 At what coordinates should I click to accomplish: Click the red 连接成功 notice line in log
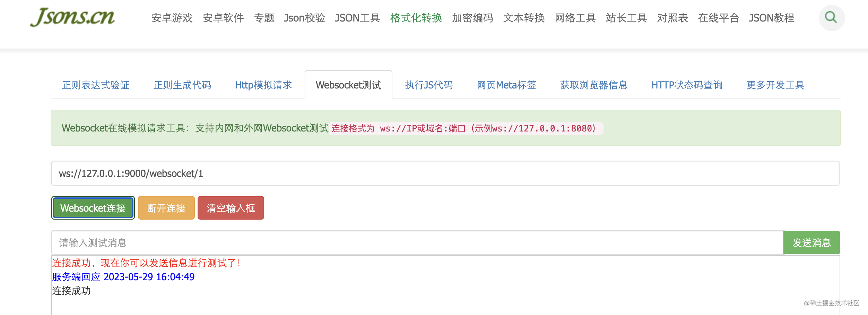[x=147, y=263]
